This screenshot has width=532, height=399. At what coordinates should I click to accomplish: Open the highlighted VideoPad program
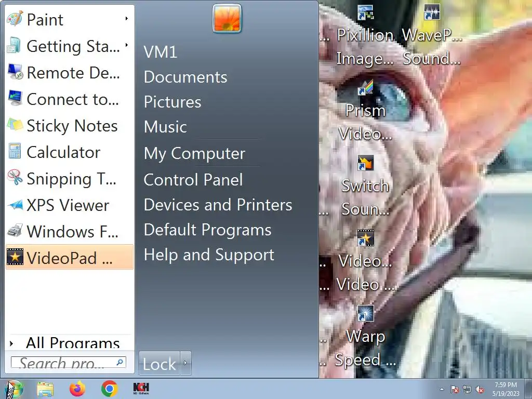(x=69, y=257)
